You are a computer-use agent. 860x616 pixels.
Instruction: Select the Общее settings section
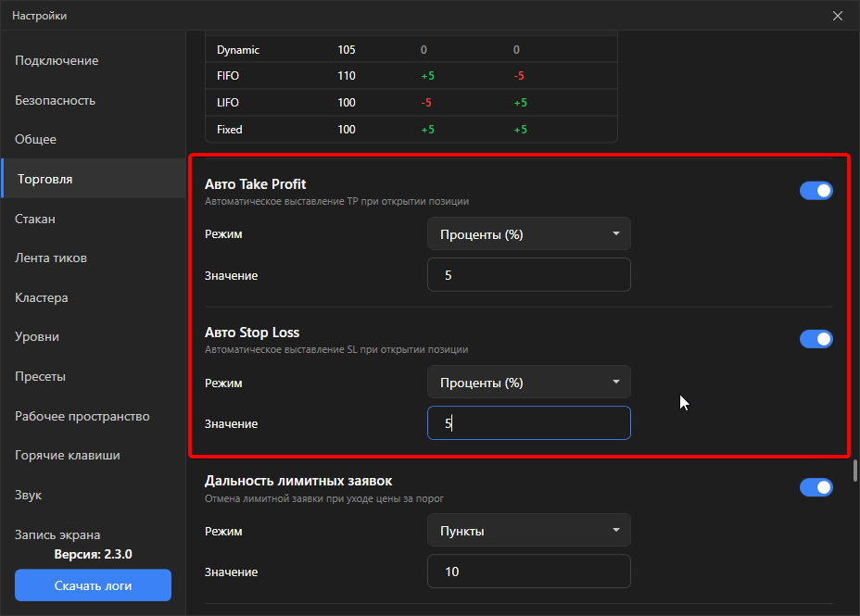click(x=94, y=139)
